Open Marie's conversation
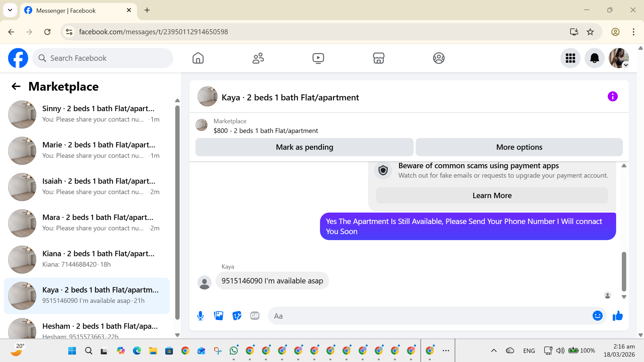This screenshot has width=644, height=362. click(87, 150)
